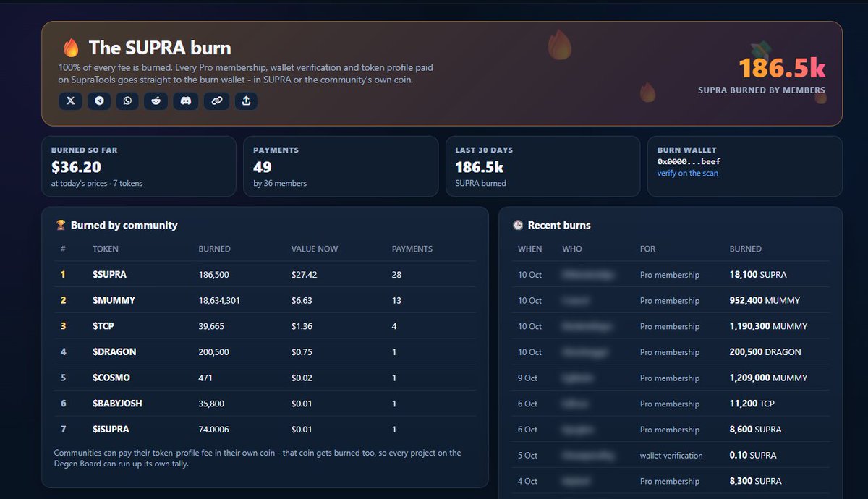868x499 pixels.
Task: Select the $BABYJOSH token name
Action: click(117, 404)
